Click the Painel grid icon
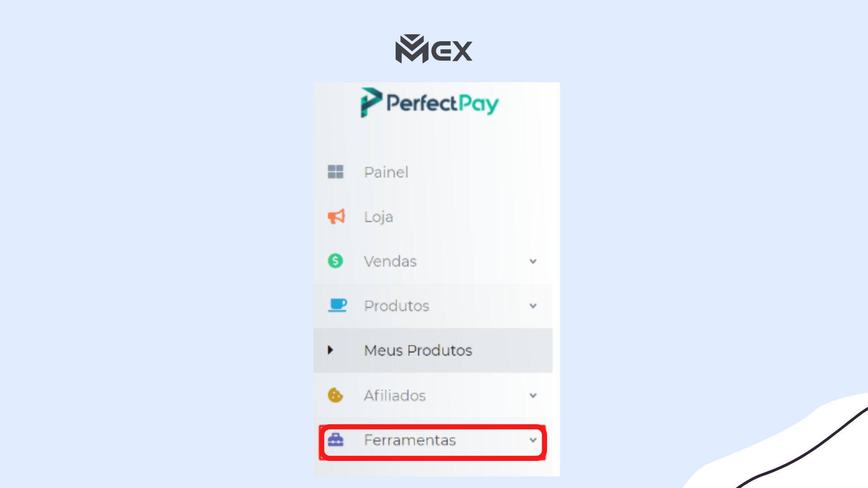The height and width of the screenshot is (488, 868). (x=335, y=172)
